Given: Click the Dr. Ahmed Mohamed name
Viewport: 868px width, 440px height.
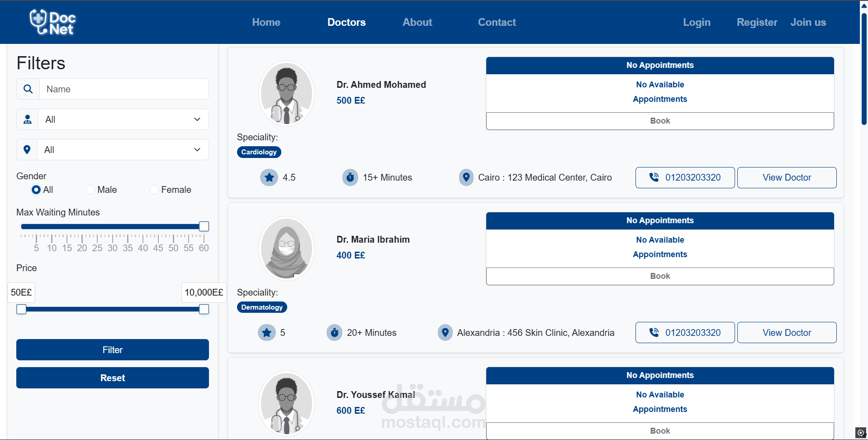Looking at the screenshot, I should coord(381,85).
